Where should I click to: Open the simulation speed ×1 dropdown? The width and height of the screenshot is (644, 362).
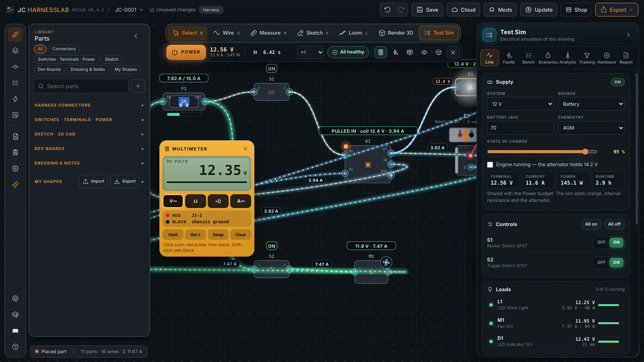click(311, 52)
